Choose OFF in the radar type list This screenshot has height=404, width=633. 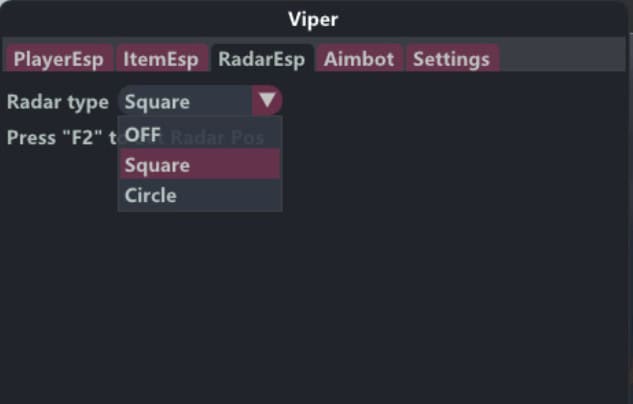coord(144,135)
